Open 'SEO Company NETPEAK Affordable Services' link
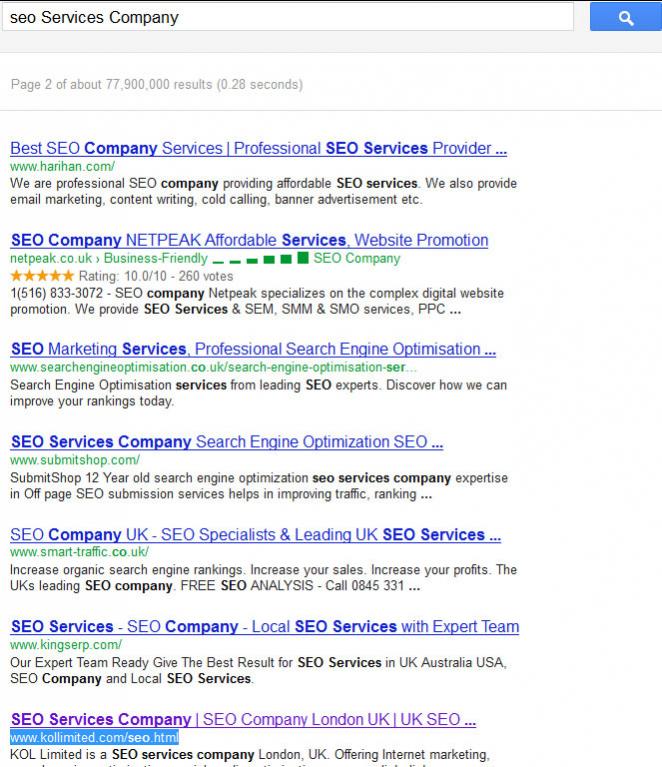Image resolution: width=662 pixels, height=767 pixels. pyautogui.click(x=250, y=240)
